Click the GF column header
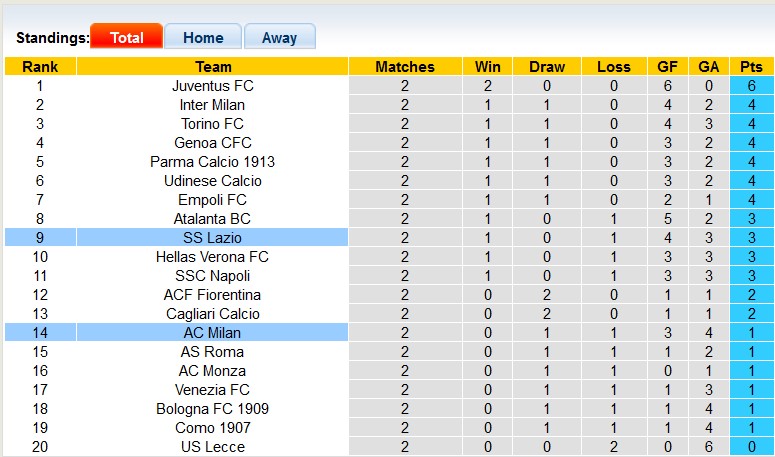 (x=665, y=67)
